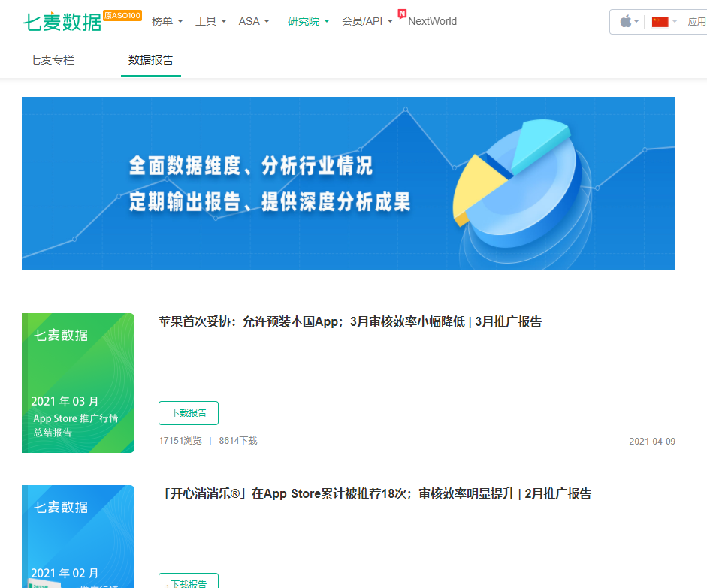Viewport: 707px width, 588px height.
Task: Expand the country arrow next to flag
Action: pos(675,21)
